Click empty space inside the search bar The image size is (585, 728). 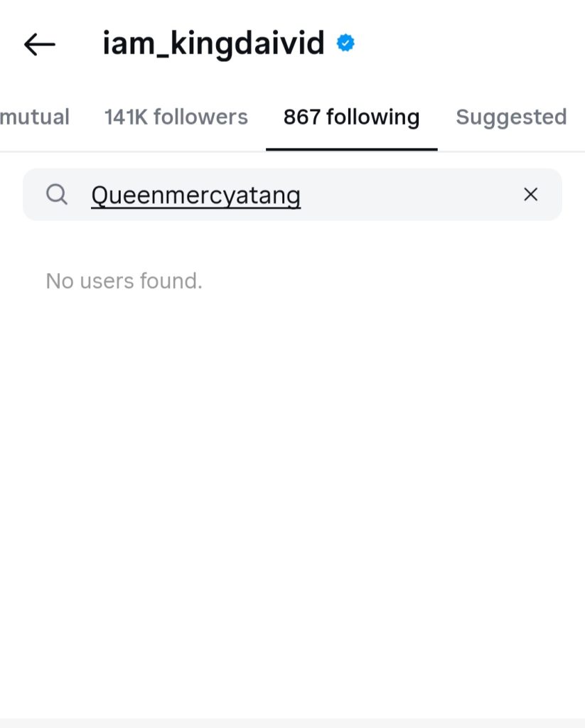click(x=412, y=194)
